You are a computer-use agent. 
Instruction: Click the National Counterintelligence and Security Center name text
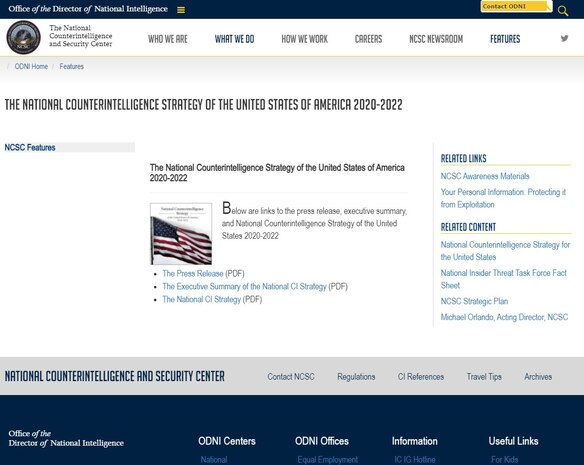[x=80, y=36]
